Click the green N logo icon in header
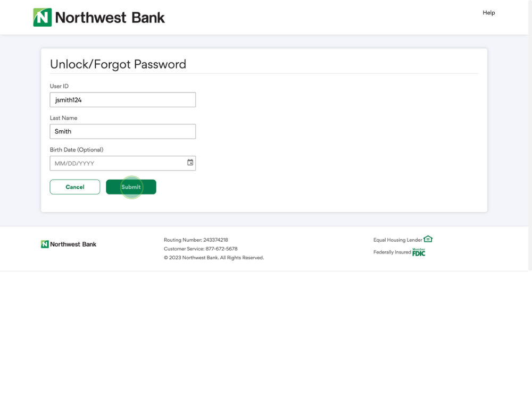The height and width of the screenshot is (406, 532). point(43,18)
